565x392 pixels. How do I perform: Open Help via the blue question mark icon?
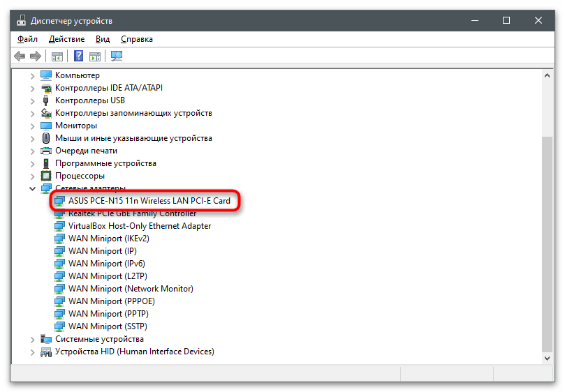pyautogui.click(x=79, y=56)
